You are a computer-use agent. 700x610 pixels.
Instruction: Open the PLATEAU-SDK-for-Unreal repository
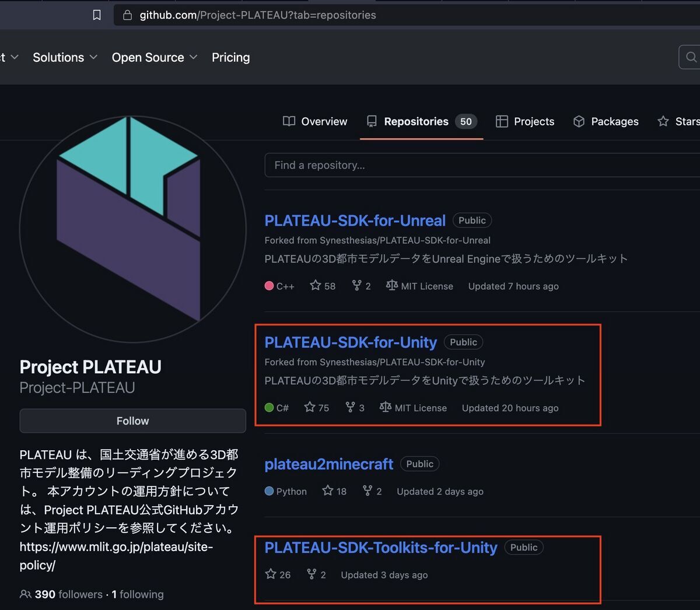355,220
